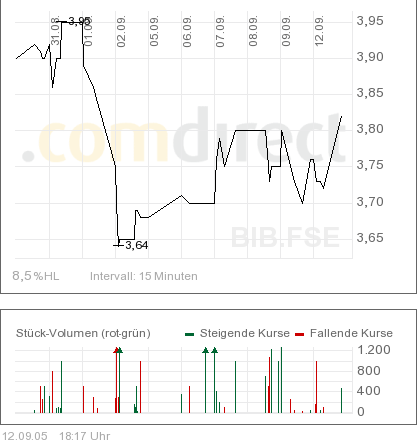
Task: Click the 3,80 price axis label
Action: [370, 129]
